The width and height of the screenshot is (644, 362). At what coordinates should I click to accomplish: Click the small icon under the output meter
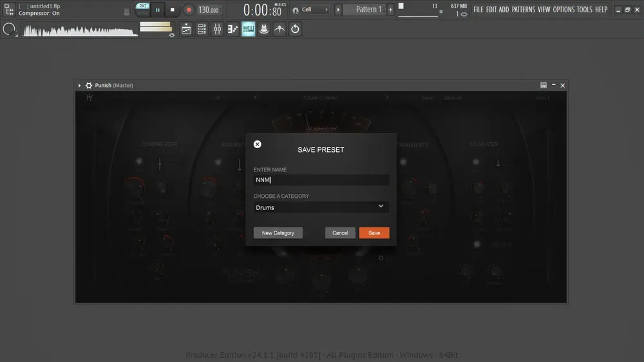click(172, 35)
